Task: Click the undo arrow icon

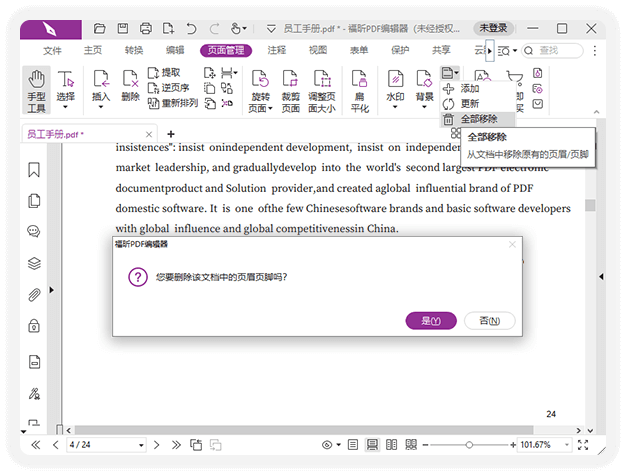Action: pyautogui.click(x=191, y=29)
